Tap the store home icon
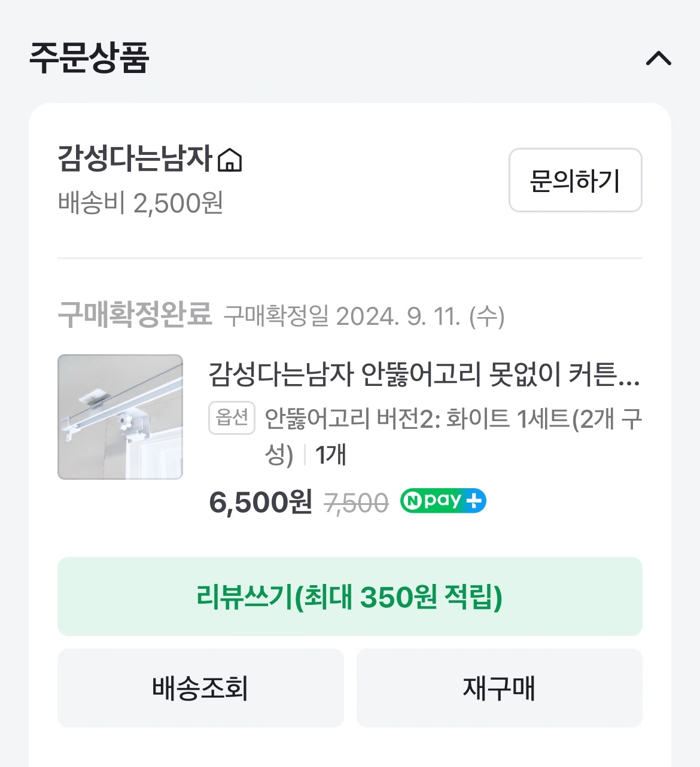 (230, 160)
